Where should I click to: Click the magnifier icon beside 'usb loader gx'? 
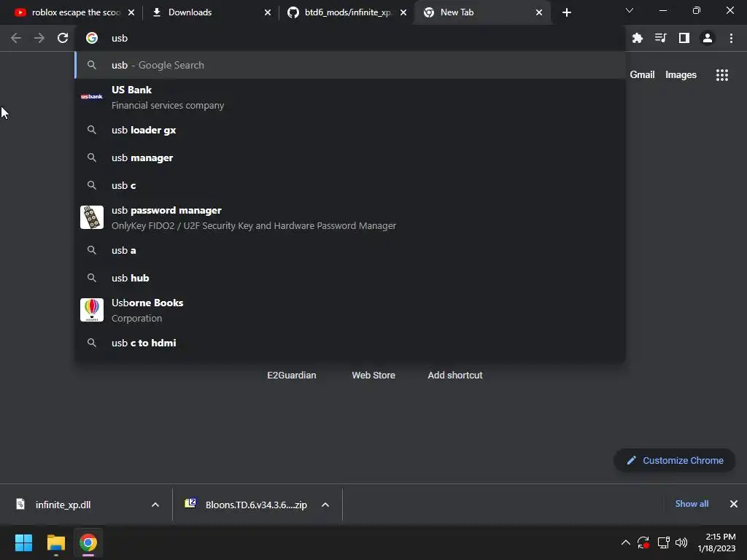(91, 130)
